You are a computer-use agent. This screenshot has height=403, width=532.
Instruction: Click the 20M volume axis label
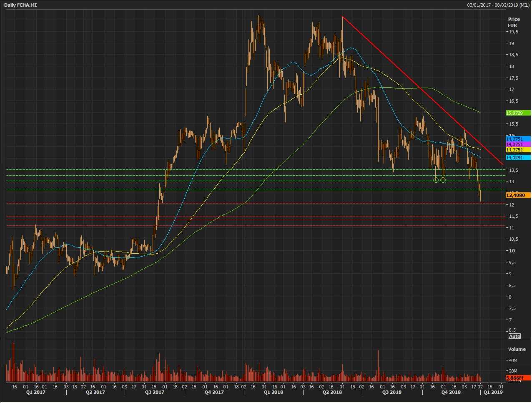point(513,371)
